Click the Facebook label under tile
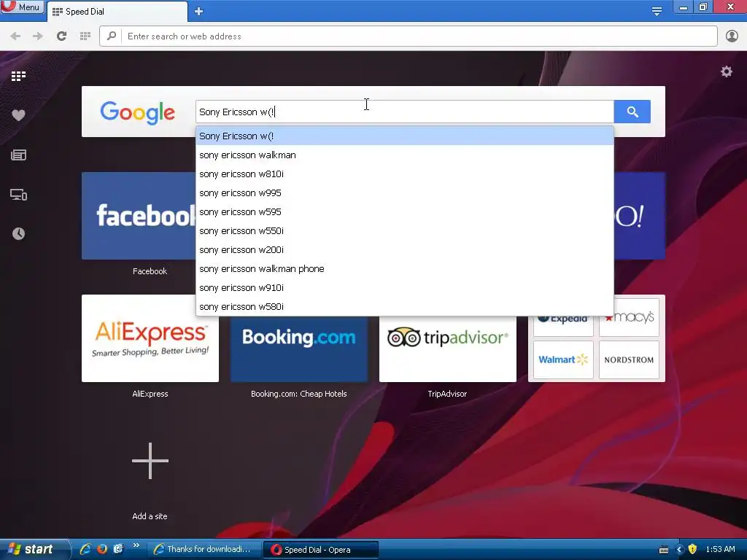Viewport: 747px width, 560px height. pos(150,271)
